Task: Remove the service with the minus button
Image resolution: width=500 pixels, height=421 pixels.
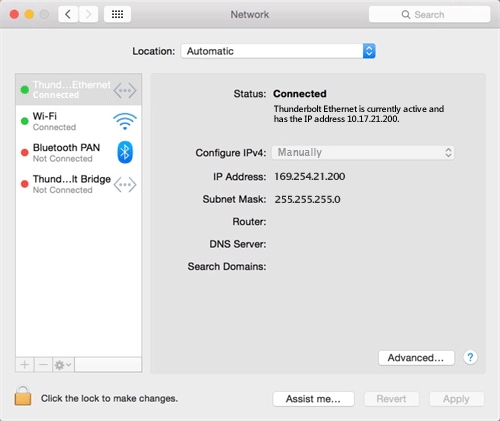Action: point(43,365)
